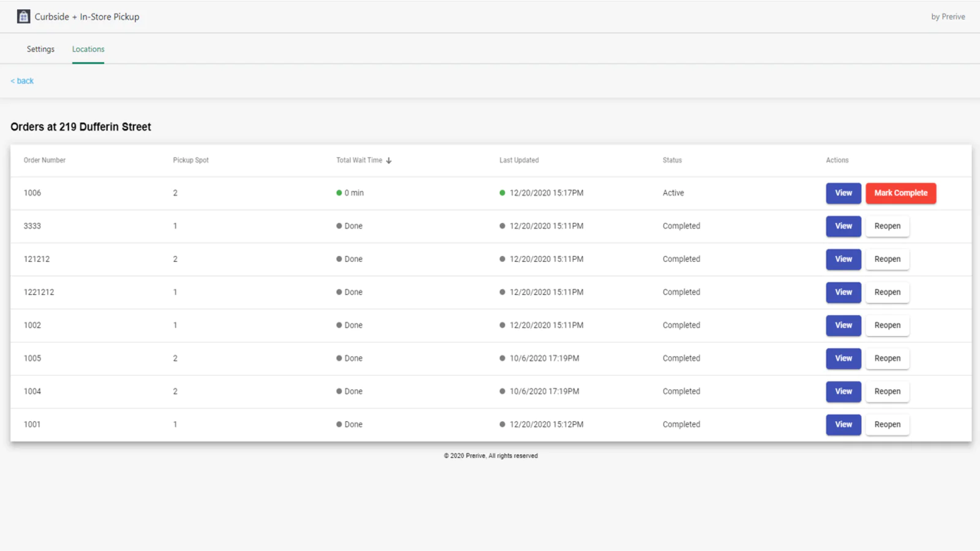Screen dimensions: 980x551
Task: Click green last updated dot for order 1006
Action: (x=502, y=193)
